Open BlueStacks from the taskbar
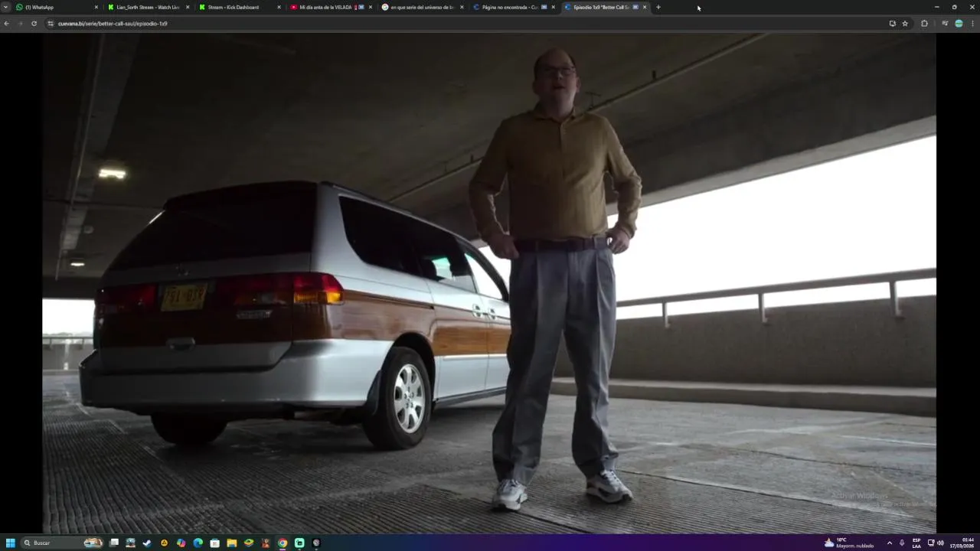 click(x=248, y=543)
